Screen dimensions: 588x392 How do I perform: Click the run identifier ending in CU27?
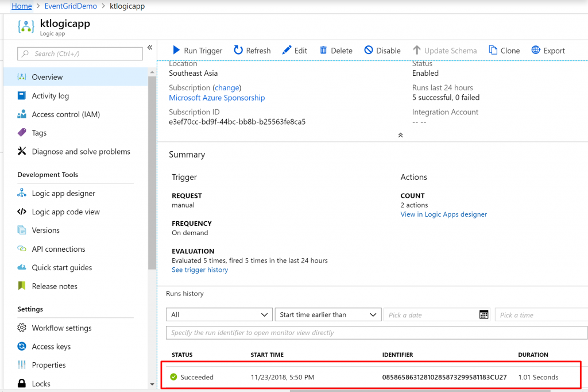pos(444,377)
